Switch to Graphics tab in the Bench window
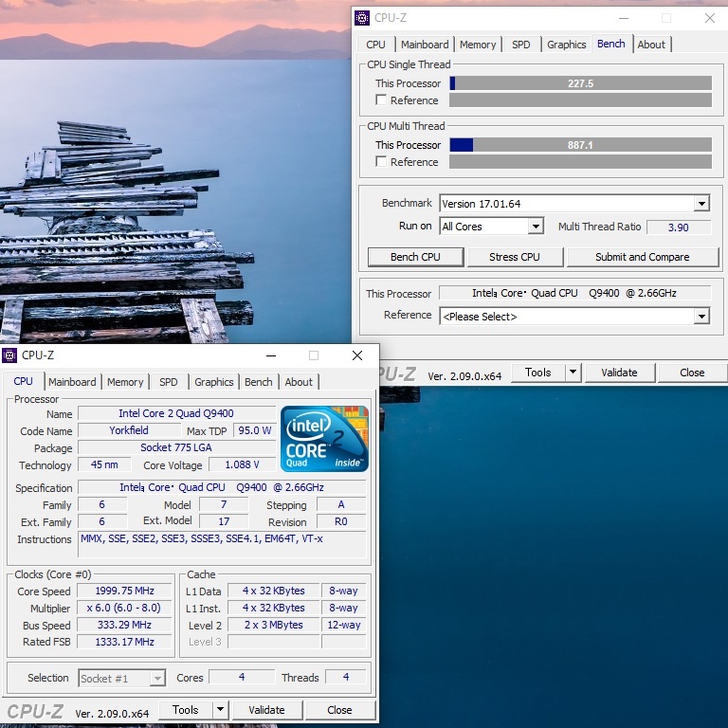The image size is (728, 728). coord(567,45)
